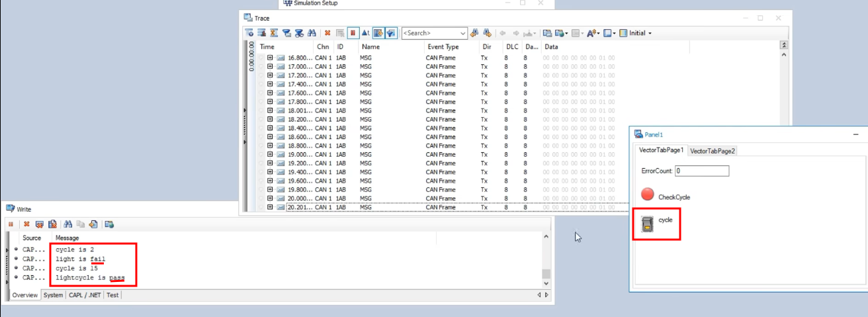Click the find-next binoculars icon after Search

pos(487,32)
